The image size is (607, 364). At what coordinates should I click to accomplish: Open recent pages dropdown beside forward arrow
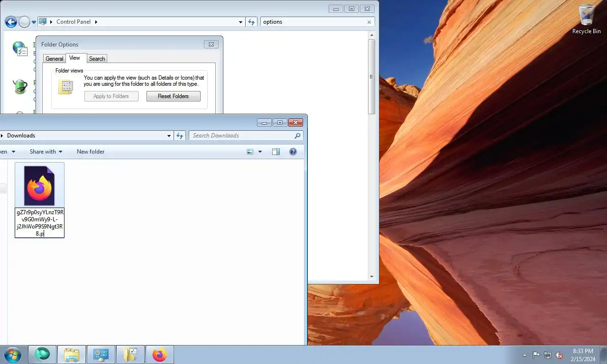(34, 22)
